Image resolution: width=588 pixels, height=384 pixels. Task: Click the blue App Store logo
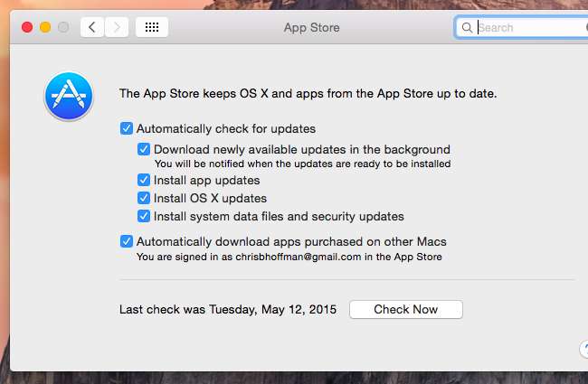69,97
